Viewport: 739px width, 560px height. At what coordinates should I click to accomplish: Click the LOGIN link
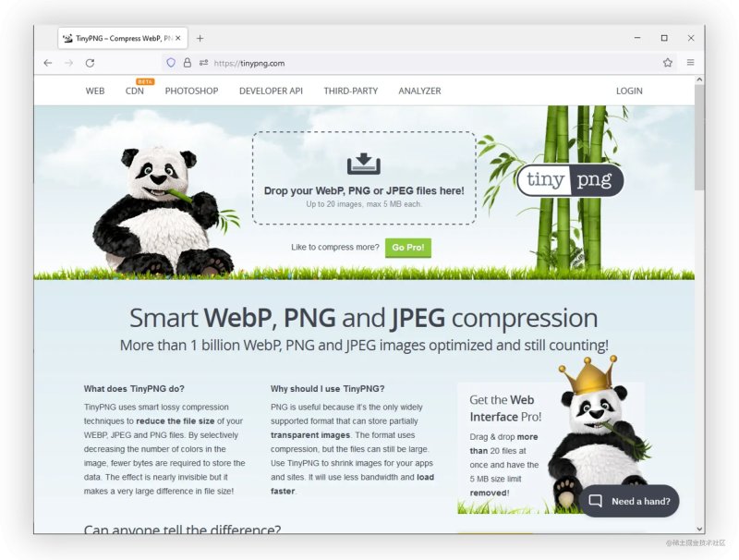pyautogui.click(x=629, y=91)
